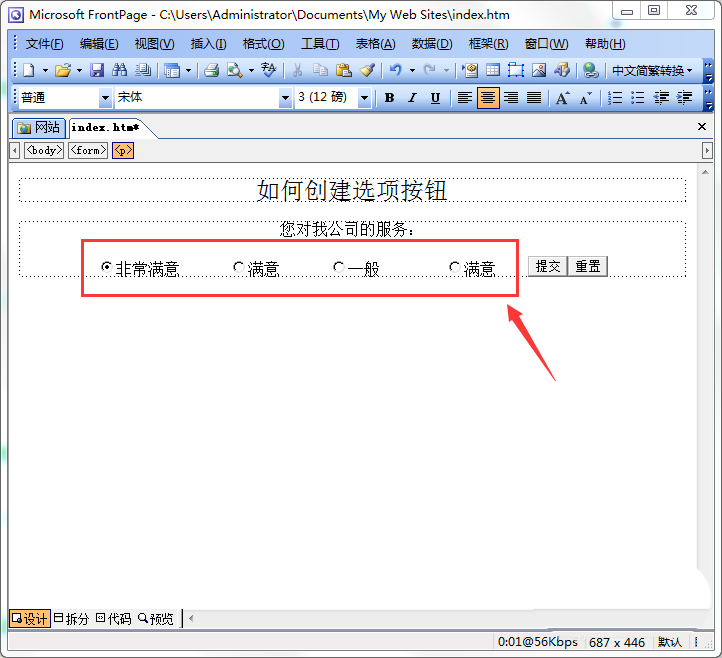Apply underline formatting
722x658 pixels.
point(435,98)
